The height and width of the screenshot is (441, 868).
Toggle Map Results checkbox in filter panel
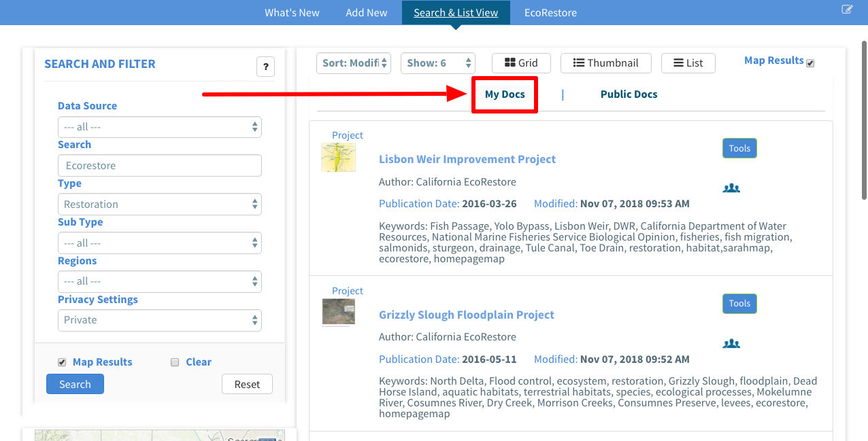[x=62, y=362]
